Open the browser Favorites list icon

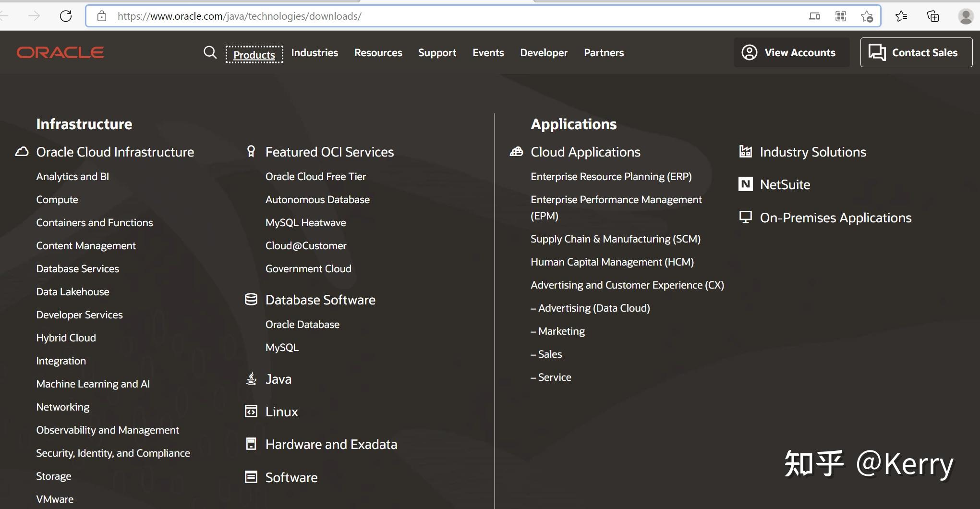[901, 16]
